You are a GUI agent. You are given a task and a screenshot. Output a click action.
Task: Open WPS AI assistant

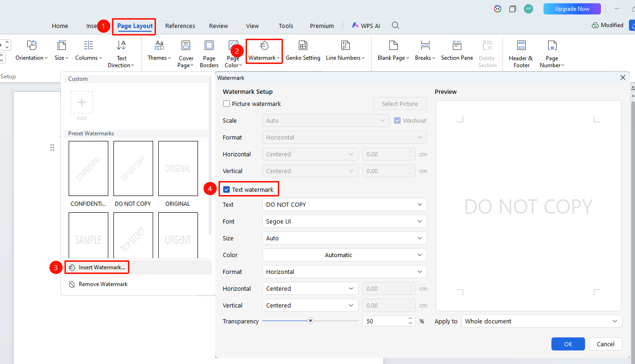click(x=366, y=26)
